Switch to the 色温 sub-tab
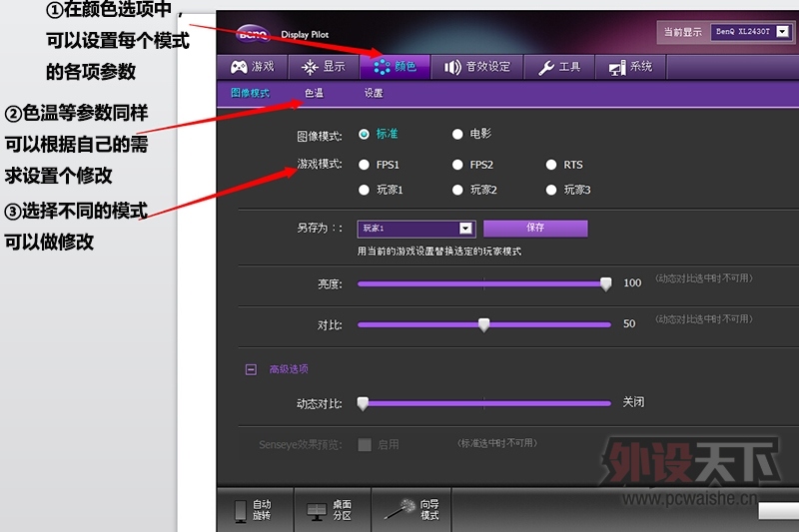This screenshot has height=532, width=799. click(x=315, y=93)
